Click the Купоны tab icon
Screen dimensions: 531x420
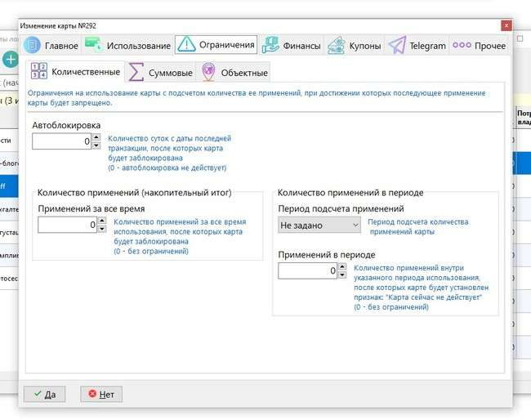coord(335,46)
